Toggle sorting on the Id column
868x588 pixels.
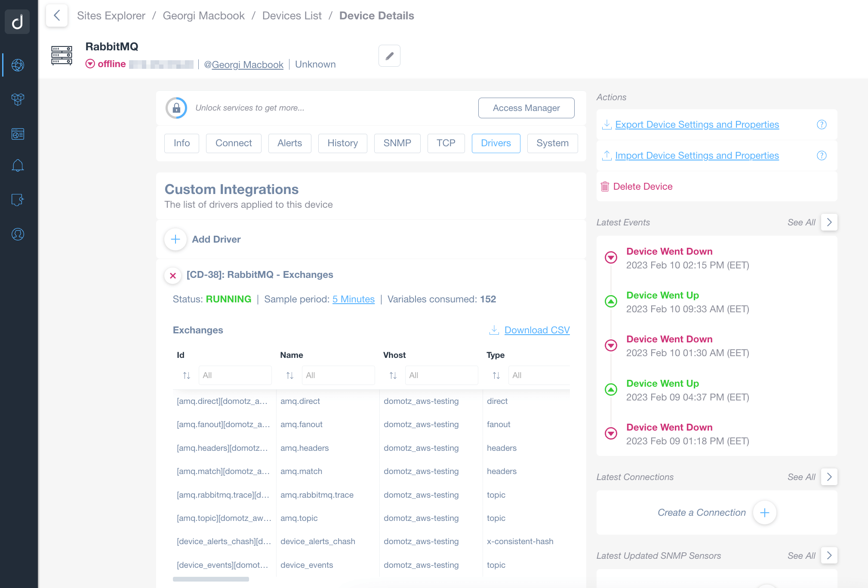pyautogui.click(x=187, y=375)
